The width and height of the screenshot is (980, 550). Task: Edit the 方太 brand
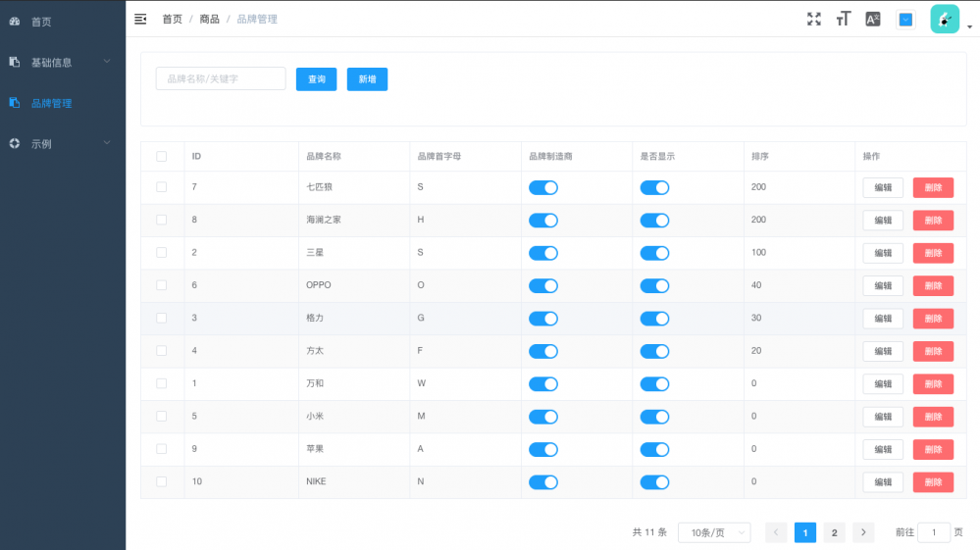click(x=883, y=351)
